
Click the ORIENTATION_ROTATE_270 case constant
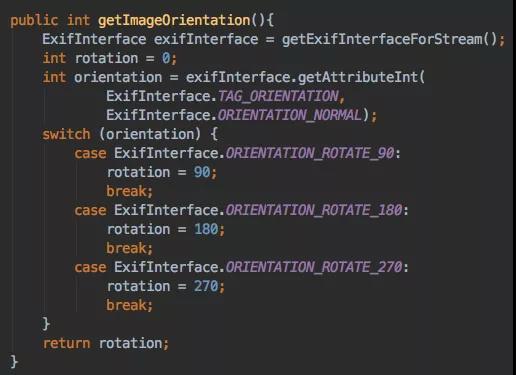(314, 268)
